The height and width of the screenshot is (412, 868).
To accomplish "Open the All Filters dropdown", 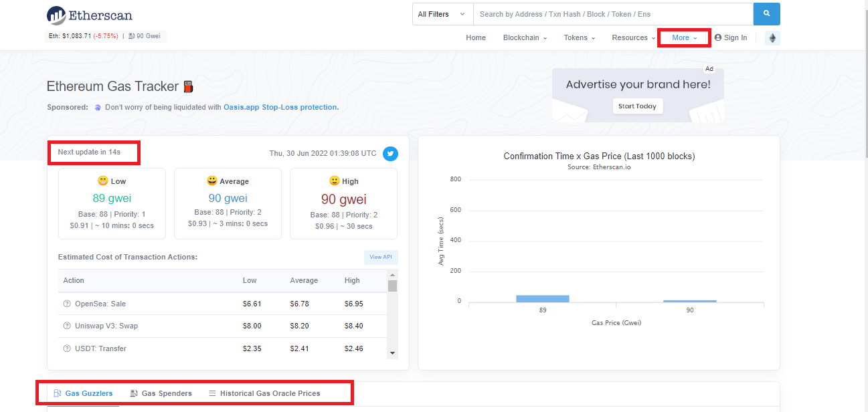I will 442,14.
